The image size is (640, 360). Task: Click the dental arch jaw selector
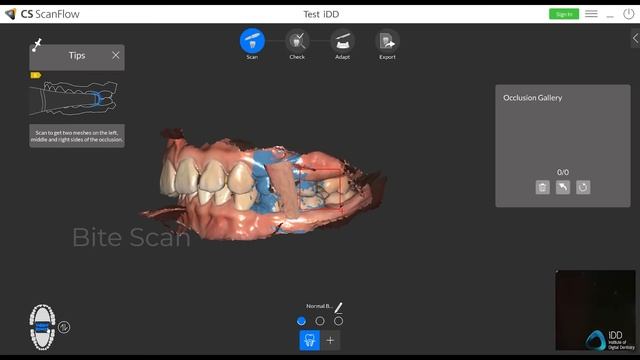point(42,327)
